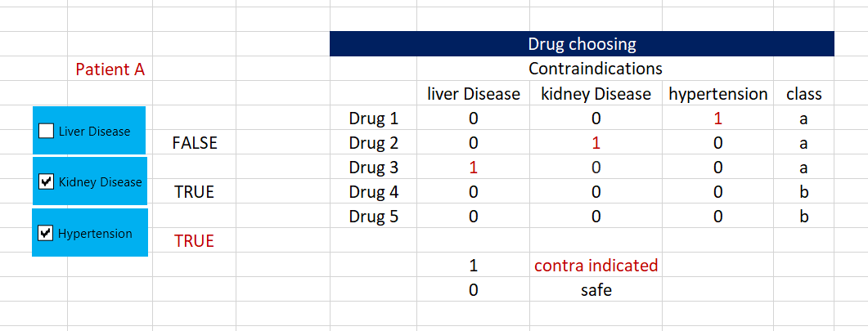
Task: Uncheck the Kidney Disease checkbox
Action: tap(47, 181)
